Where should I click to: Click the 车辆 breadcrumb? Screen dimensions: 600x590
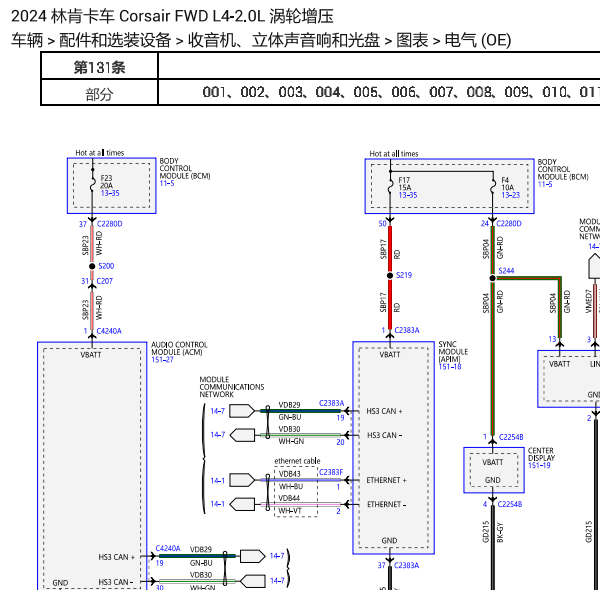pyautogui.click(x=27, y=40)
